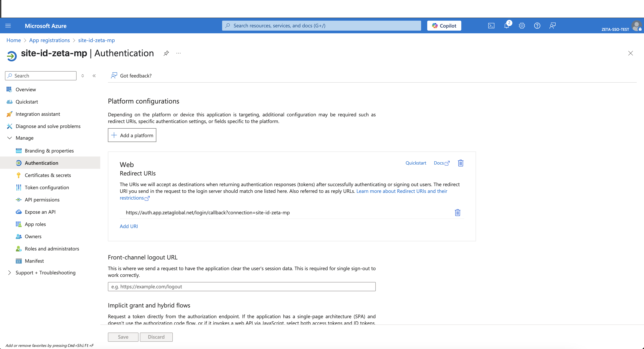This screenshot has height=349, width=644.
Task: Go to App registrations breadcrumb
Action: click(x=49, y=40)
